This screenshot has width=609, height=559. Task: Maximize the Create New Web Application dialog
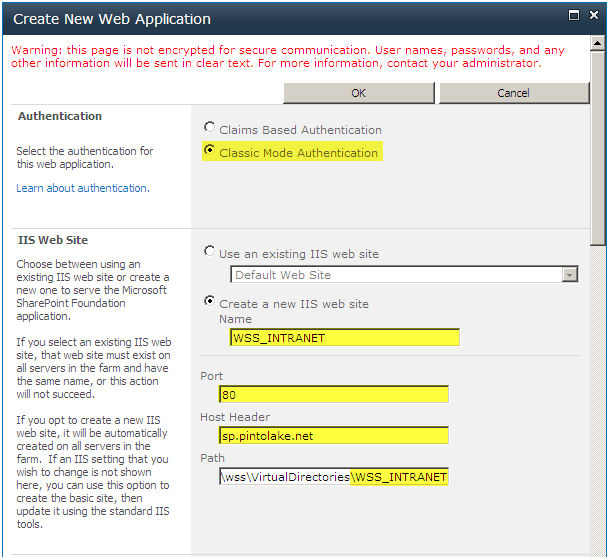coord(574,16)
